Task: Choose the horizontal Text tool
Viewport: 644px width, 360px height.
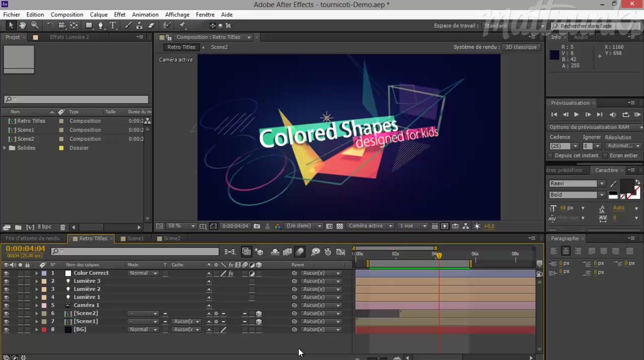Action: 113,26
